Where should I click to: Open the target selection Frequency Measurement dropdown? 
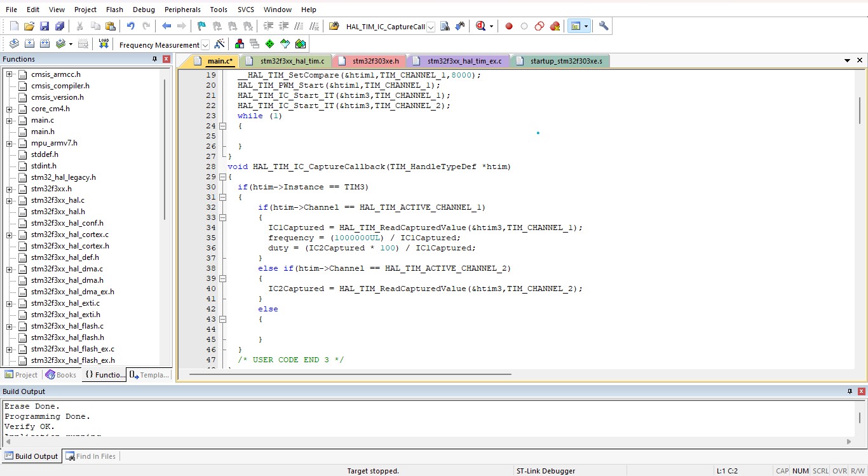205,45
